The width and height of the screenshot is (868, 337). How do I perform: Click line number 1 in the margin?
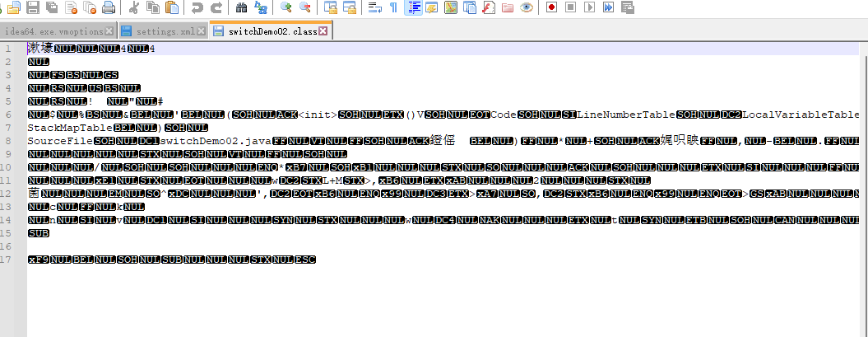[8, 49]
